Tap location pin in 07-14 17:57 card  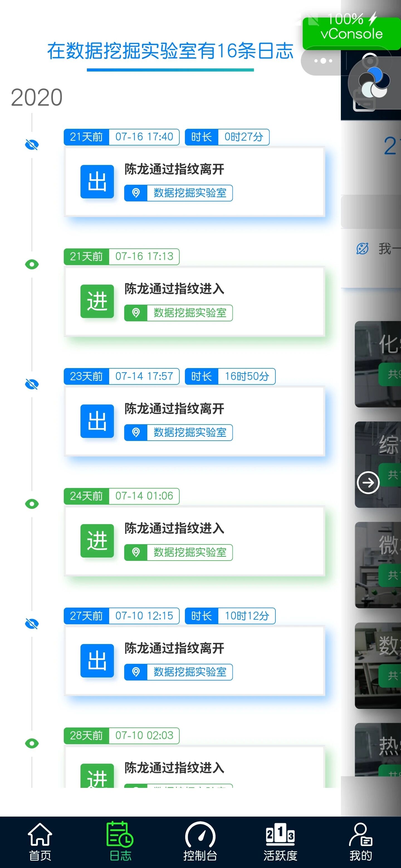click(136, 432)
